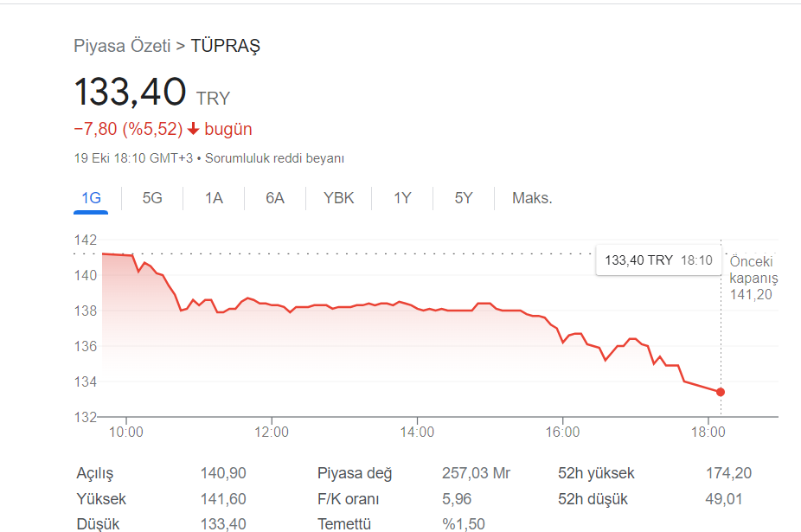Select the 1G time range tab
801x532 pixels.
[90, 197]
